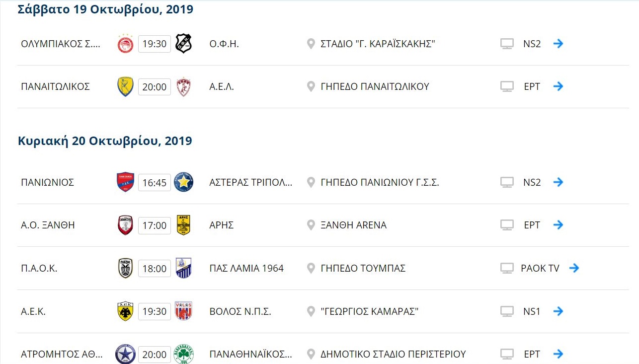The width and height of the screenshot is (639, 364).
Task: Select the ΑΤΡΟΜΗΤΟΣ ΑΘ... team name
Action: tap(62, 354)
